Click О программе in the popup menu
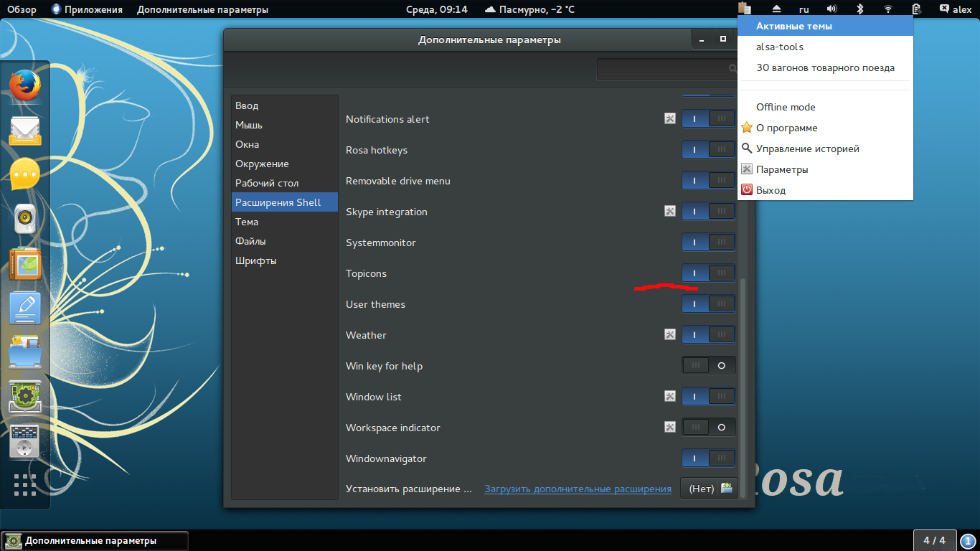 click(825, 128)
